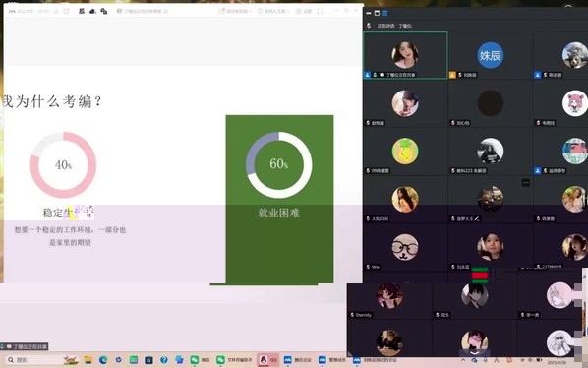Click the 60% donut chart on the green panel
This screenshot has height=368, width=588.
coord(279,164)
